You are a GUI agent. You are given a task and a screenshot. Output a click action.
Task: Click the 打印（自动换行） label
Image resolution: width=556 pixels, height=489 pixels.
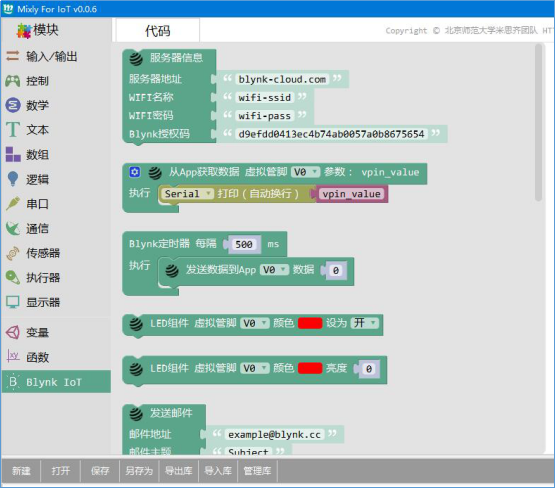point(258,194)
